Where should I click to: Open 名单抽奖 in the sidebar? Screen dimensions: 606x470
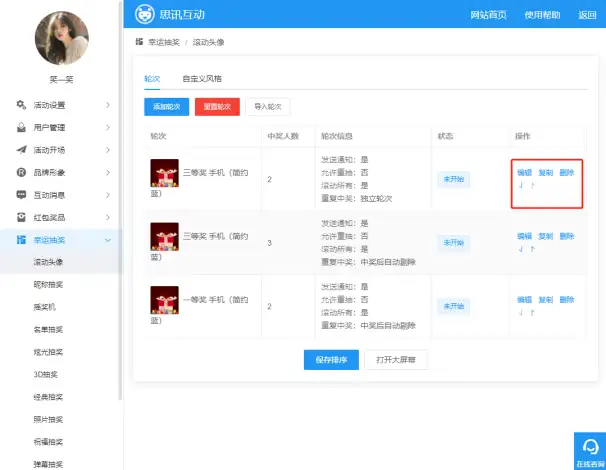(x=48, y=329)
